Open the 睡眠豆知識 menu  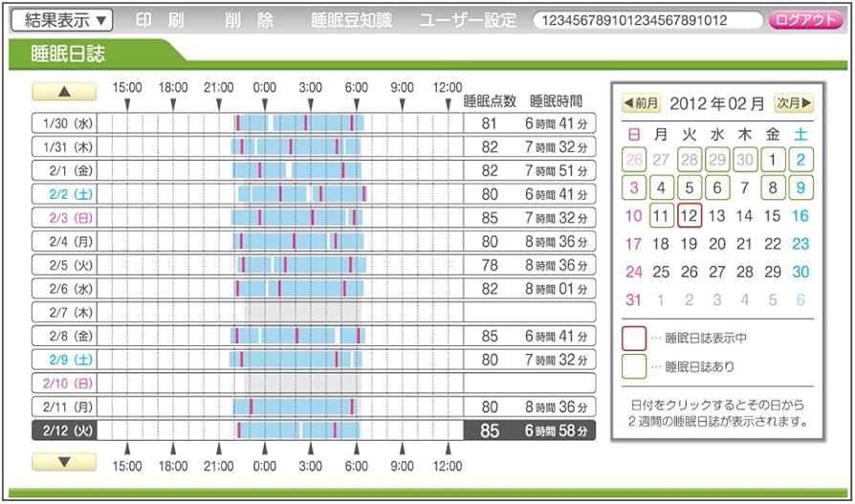(352, 21)
